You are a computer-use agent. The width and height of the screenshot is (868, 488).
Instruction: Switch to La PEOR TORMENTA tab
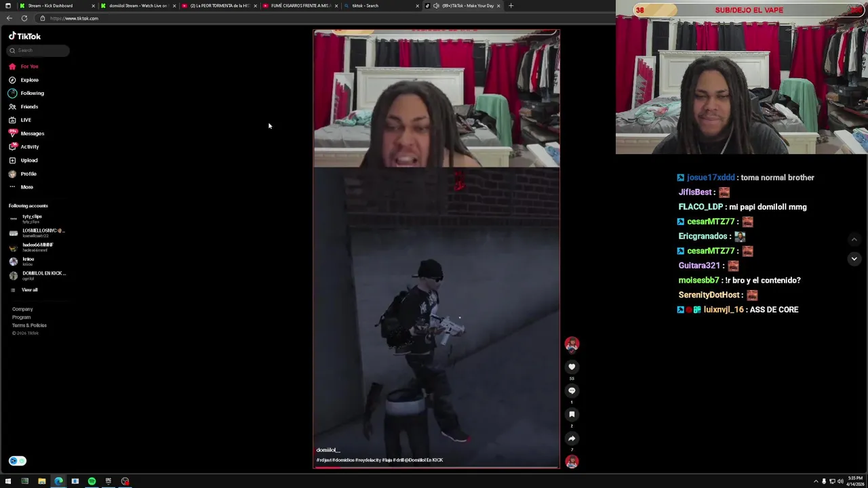(x=220, y=5)
